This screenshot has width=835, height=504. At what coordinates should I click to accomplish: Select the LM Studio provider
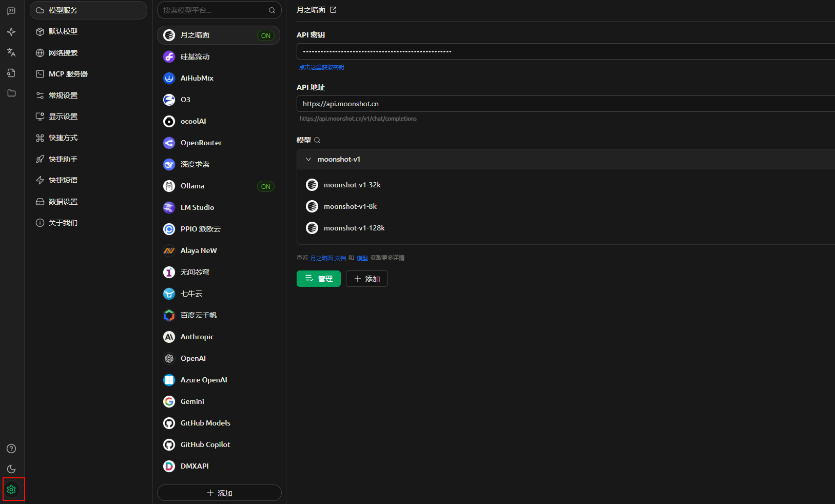219,207
